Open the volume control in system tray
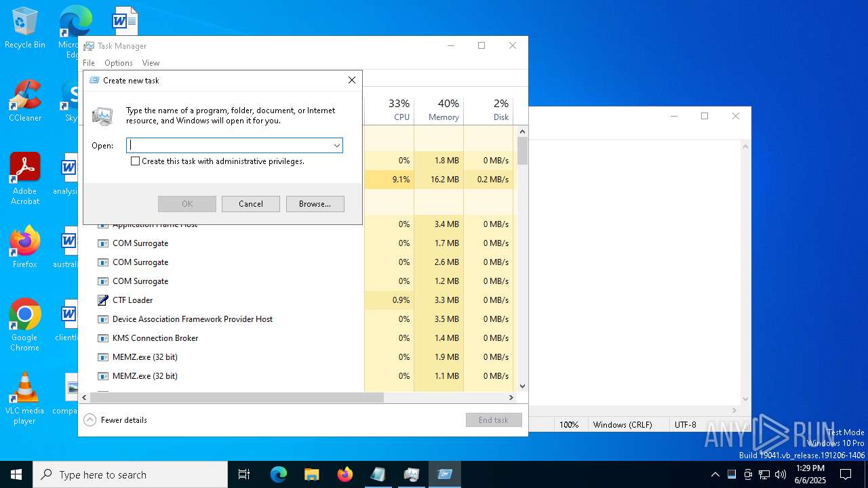 [781, 474]
